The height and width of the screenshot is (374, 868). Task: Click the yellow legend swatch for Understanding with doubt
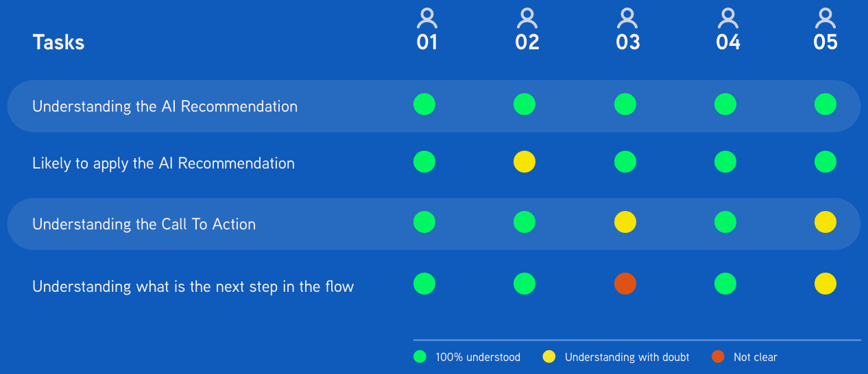click(x=549, y=357)
